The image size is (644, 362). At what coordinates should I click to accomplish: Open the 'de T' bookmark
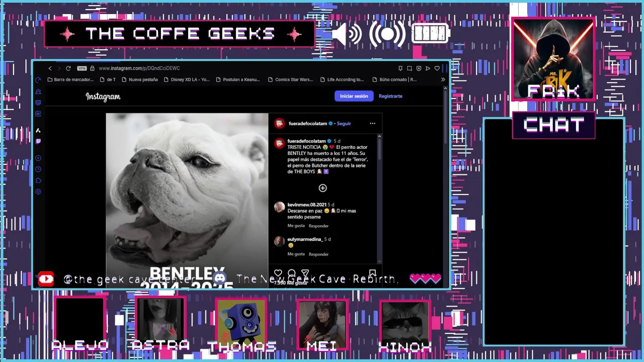[108, 79]
